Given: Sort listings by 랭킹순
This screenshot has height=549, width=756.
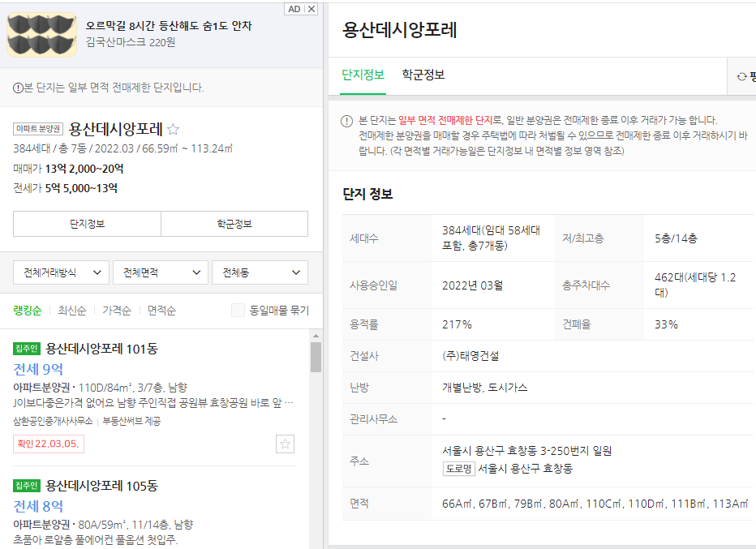Looking at the screenshot, I should [x=28, y=311].
